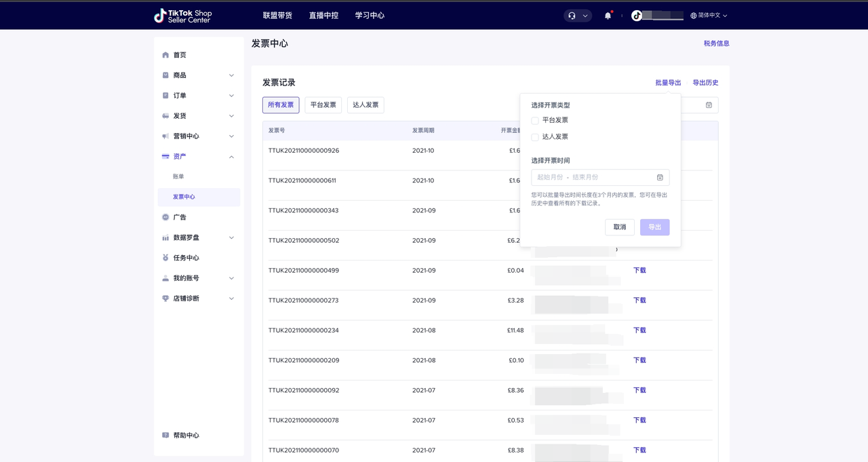Image resolution: width=868 pixels, height=462 pixels.
Task: Check the 平台发票 checkbox in export popup
Action: point(535,121)
